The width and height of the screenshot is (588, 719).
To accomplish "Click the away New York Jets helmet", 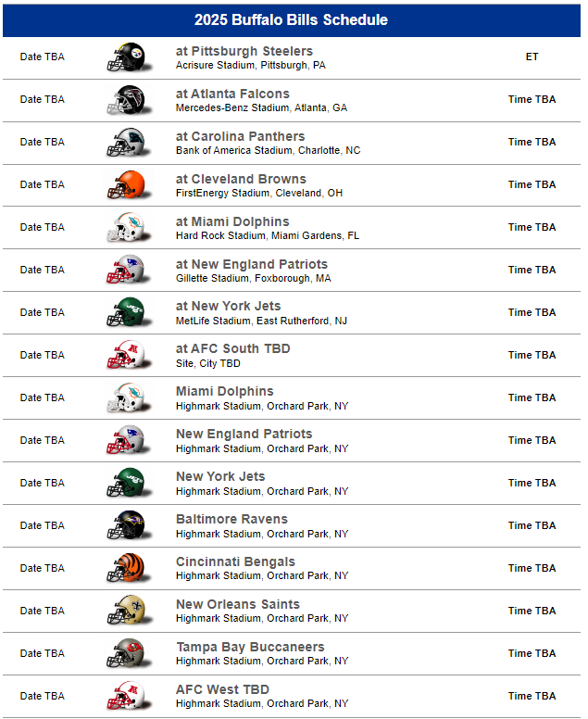I will tap(125, 313).
